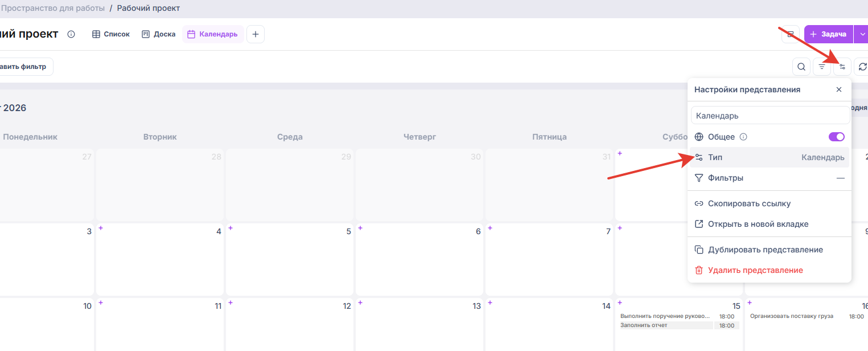The height and width of the screenshot is (351, 868).
Task: Toggle the Общее switch off
Action: [x=837, y=137]
